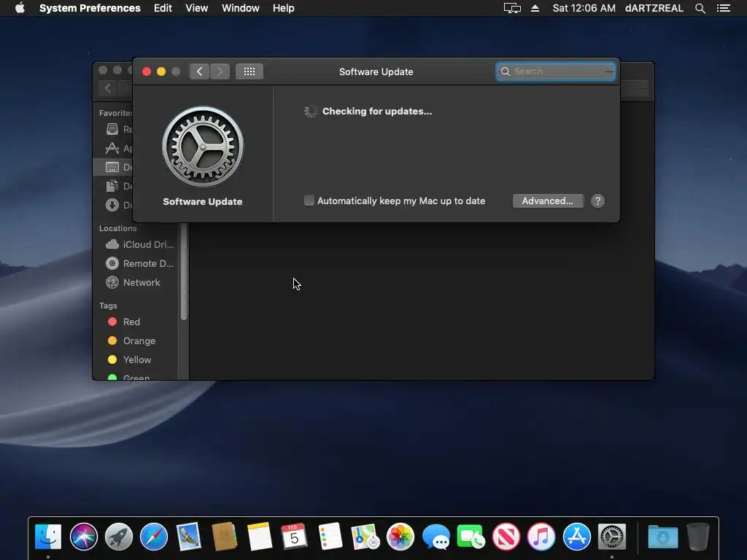Open Notification Center icon in menu bar
This screenshot has height=560, width=747.
tap(723, 8)
